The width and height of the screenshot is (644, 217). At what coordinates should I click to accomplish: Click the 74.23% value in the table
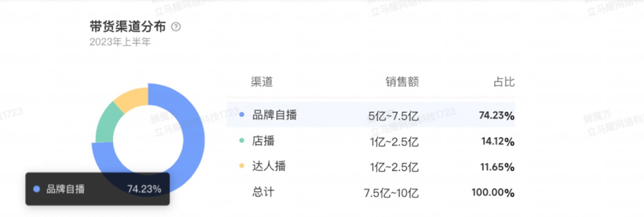pyautogui.click(x=497, y=116)
